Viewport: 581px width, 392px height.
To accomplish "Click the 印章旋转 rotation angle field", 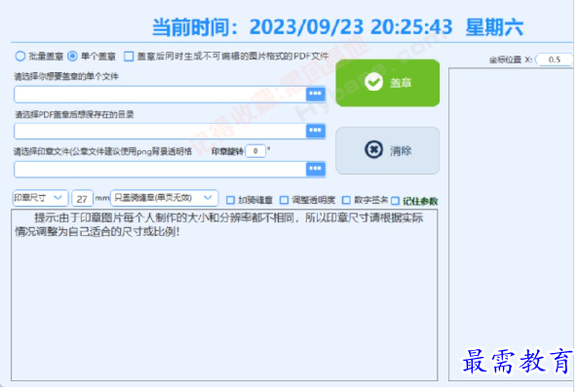I will click(255, 151).
